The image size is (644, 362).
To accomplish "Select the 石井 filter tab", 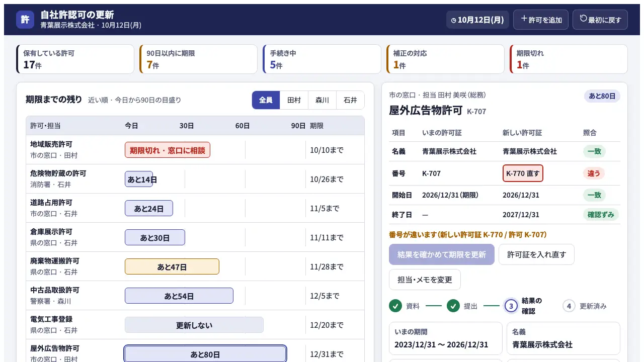I will pyautogui.click(x=350, y=100).
